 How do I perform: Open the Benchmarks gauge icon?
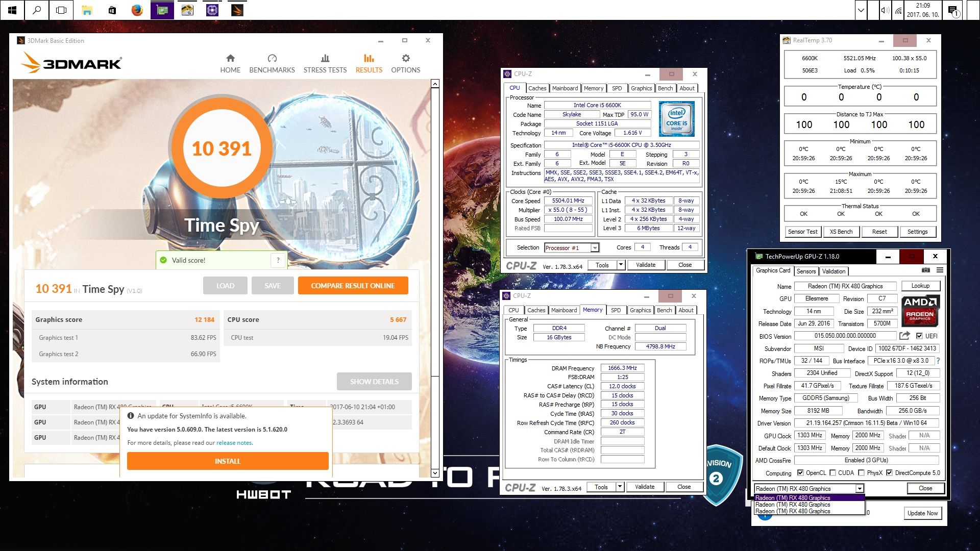(272, 58)
